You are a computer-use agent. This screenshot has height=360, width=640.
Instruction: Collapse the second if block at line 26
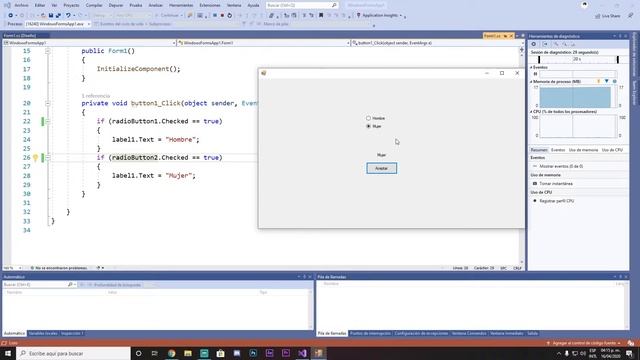47,158
